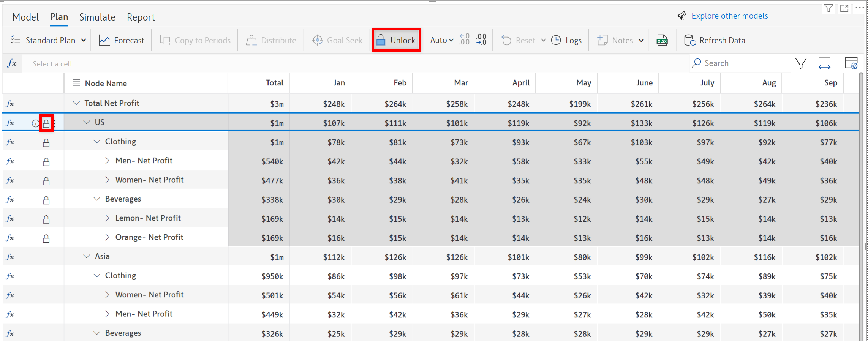
Task: Open the table settings gear icon
Action: 851,63
